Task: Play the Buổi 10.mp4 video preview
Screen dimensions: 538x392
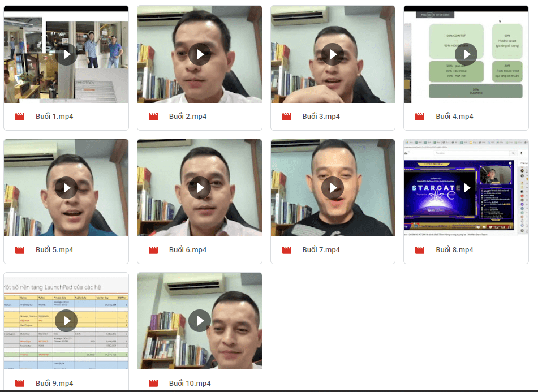Action: click(199, 321)
